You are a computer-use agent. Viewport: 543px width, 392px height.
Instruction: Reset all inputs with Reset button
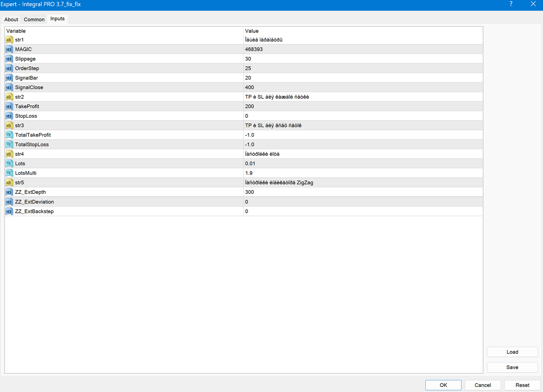click(522, 385)
